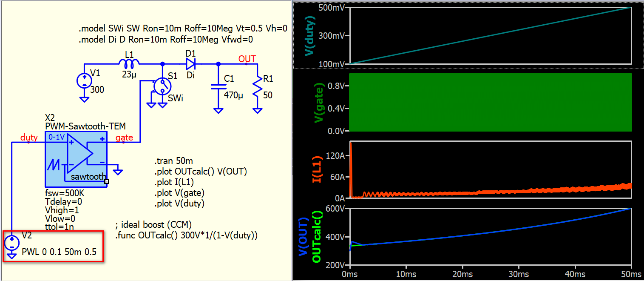
Task: Click the L1 inductor symbol
Action: (128, 64)
